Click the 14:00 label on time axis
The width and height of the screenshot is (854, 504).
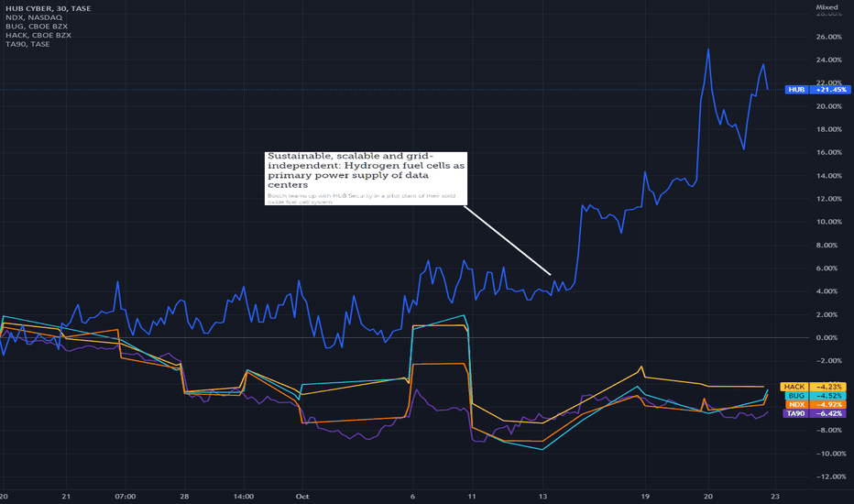click(244, 497)
